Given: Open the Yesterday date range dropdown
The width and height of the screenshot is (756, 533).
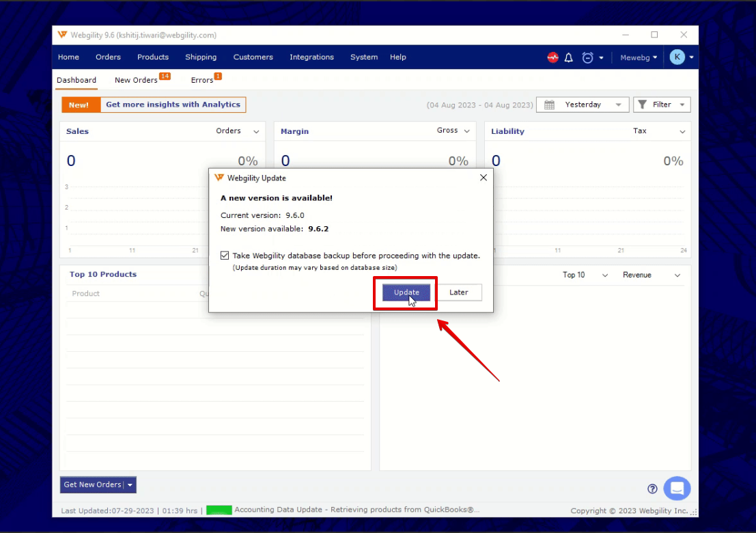Looking at the screenshot, I should point(583,105).
